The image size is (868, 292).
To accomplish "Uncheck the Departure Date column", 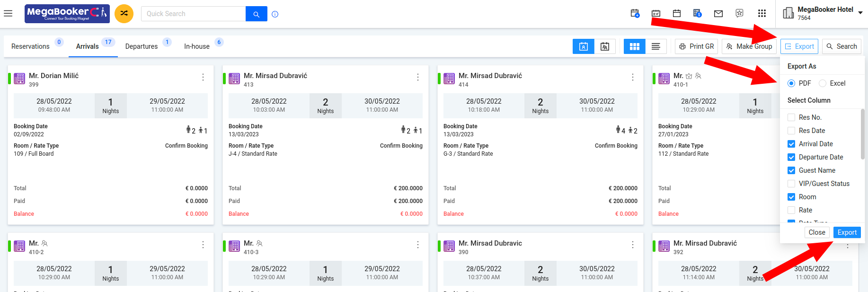I will click(791, 157).
